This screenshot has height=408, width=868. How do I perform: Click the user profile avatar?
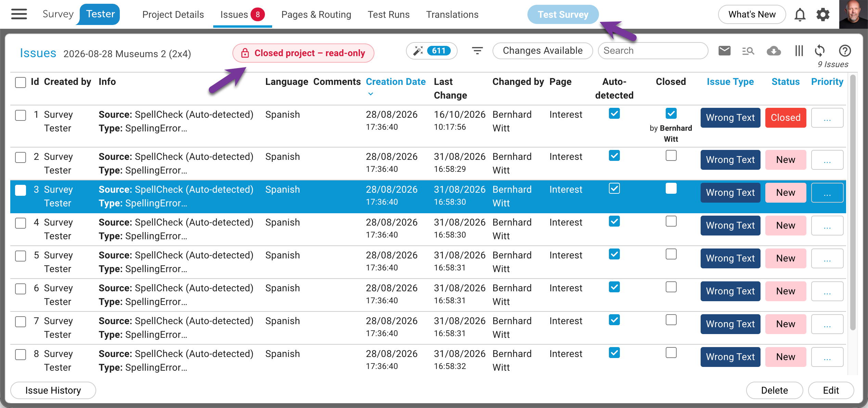tap(853, 14)
